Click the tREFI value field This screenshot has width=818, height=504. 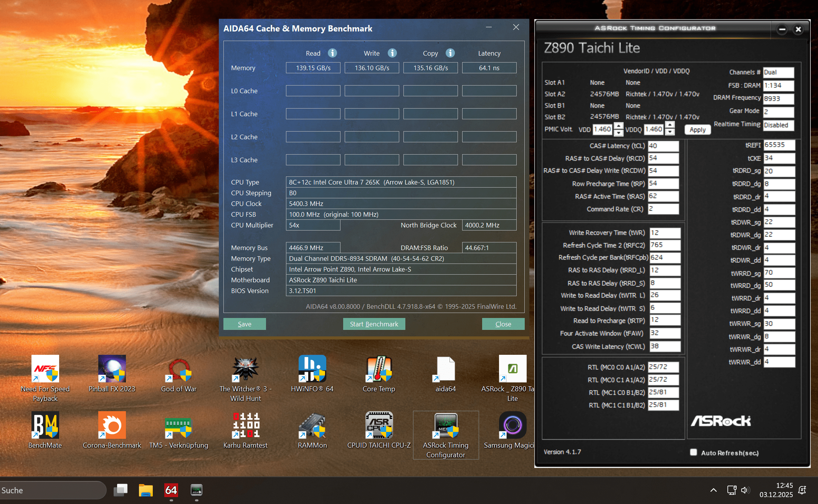click(778, 145)
